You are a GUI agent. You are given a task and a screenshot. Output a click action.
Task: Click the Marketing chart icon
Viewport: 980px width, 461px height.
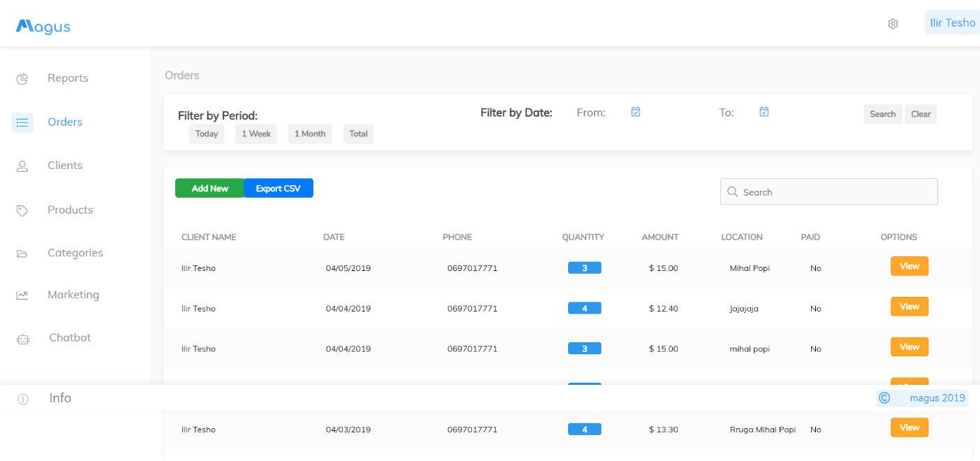pyautogui.click(x=22, y=295)
